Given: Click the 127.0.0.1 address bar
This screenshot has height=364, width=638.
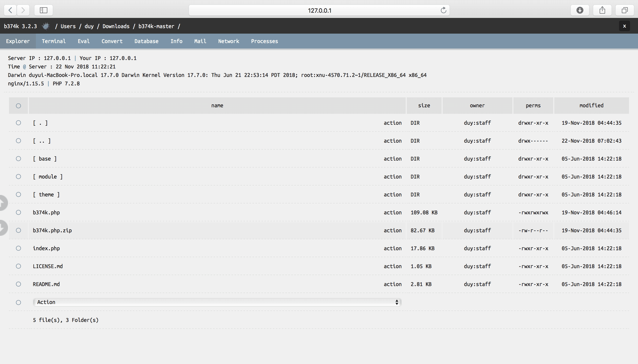Looking at the screenshot, I should 319,10.
